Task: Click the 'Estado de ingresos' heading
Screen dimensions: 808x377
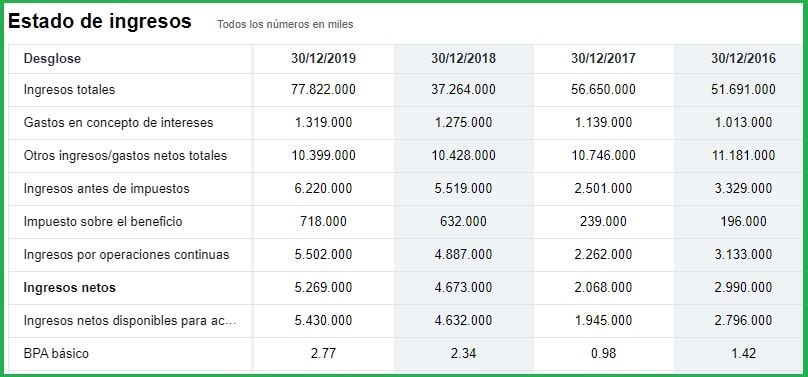Action: pyautogui.click(x=99, y=22)
